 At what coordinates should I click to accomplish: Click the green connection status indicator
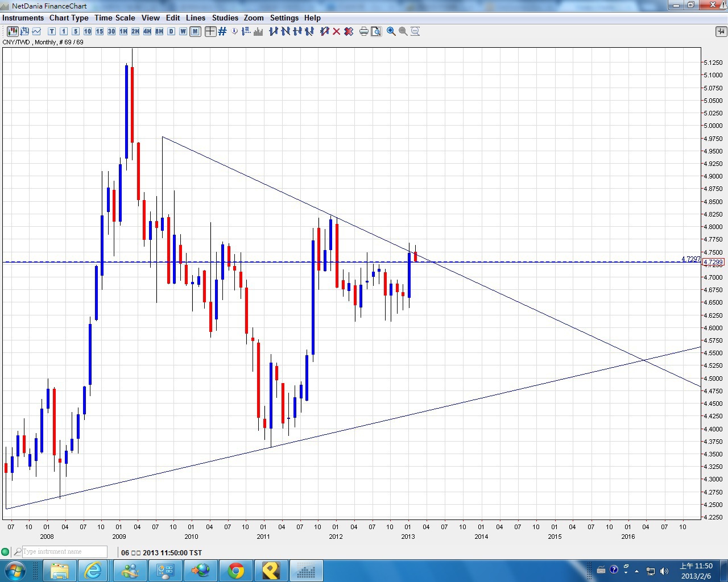(x=6, y=552)
